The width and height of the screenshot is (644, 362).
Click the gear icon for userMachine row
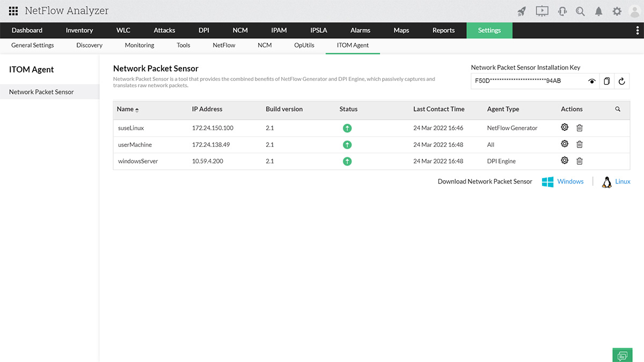click(x=565, y=144)
